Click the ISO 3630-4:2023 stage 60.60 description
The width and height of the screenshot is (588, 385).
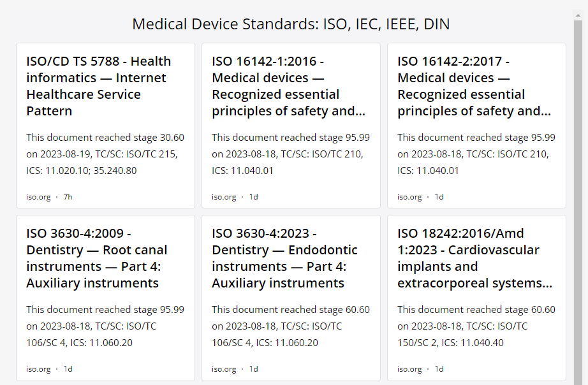(x=291, y=326)
